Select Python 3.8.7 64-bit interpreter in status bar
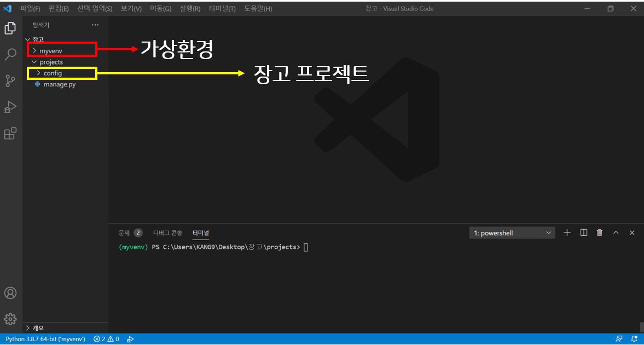The height and width of the screenshot is (345, 644). (x=45, y=339)
